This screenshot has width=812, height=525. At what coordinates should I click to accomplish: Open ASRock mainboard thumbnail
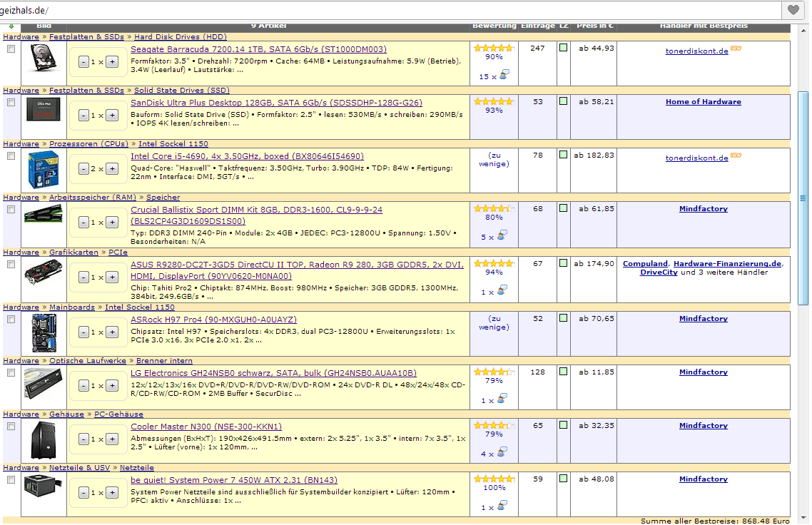44,333
